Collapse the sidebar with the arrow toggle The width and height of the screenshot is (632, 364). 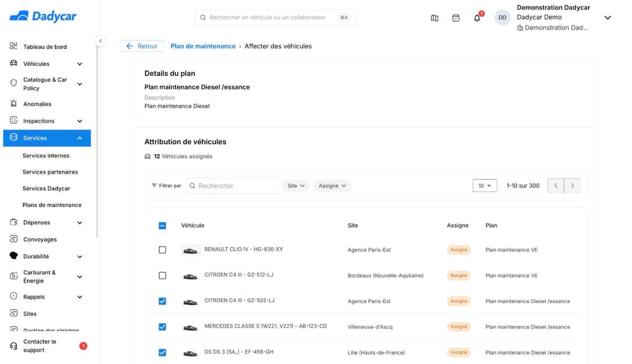pos(101,41)
